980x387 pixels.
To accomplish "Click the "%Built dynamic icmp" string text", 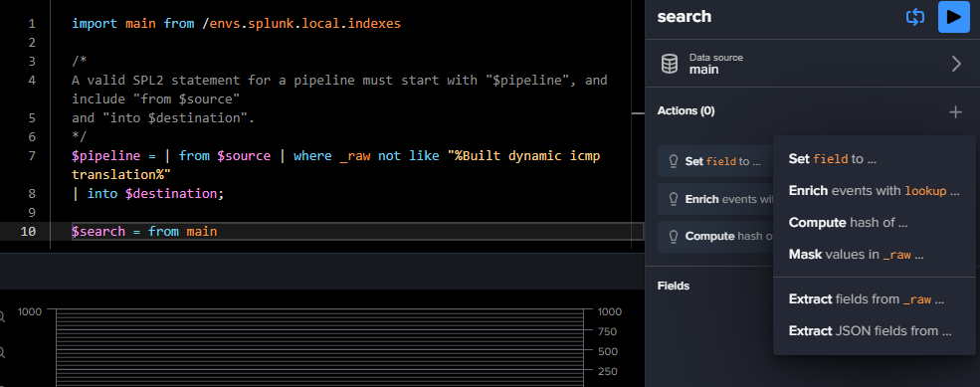I will pos(523,155).
